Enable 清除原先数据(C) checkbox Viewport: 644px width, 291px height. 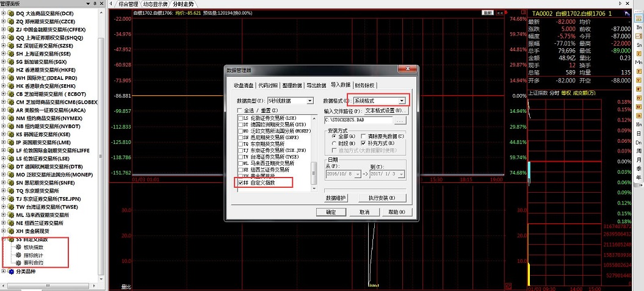[x=363, y=136]
